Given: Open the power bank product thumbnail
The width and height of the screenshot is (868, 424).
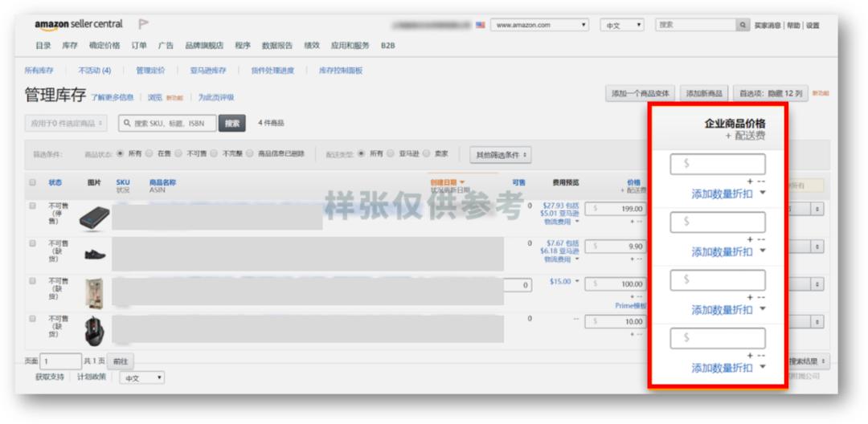Looking at the screenshot, I should (x=95, y=218).
